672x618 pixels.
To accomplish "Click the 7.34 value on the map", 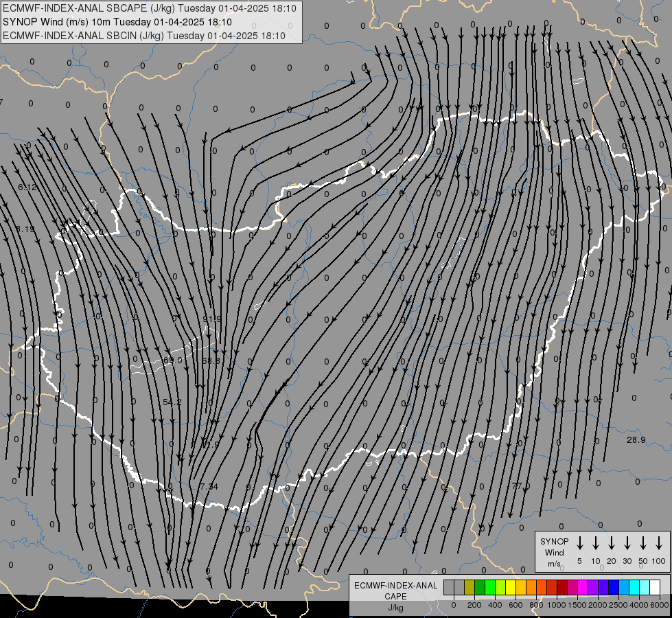I will coord(209,486).
